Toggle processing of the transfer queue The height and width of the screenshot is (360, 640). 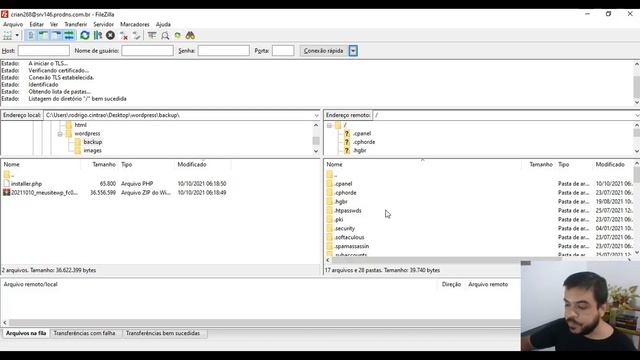(x=98, y=36)
